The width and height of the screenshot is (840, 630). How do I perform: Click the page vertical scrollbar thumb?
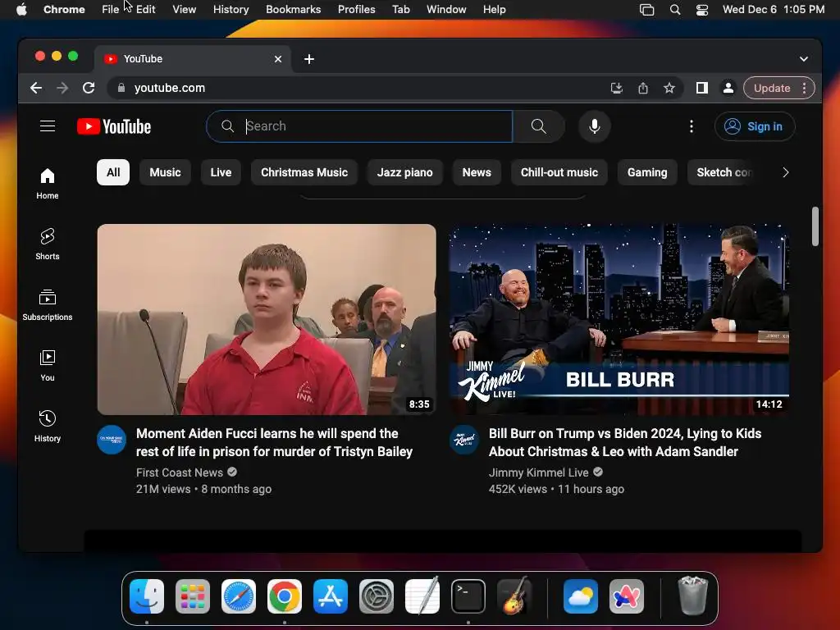(x=815, y=226)
